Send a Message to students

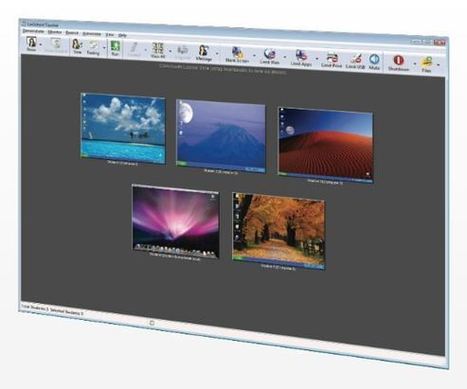204,53
